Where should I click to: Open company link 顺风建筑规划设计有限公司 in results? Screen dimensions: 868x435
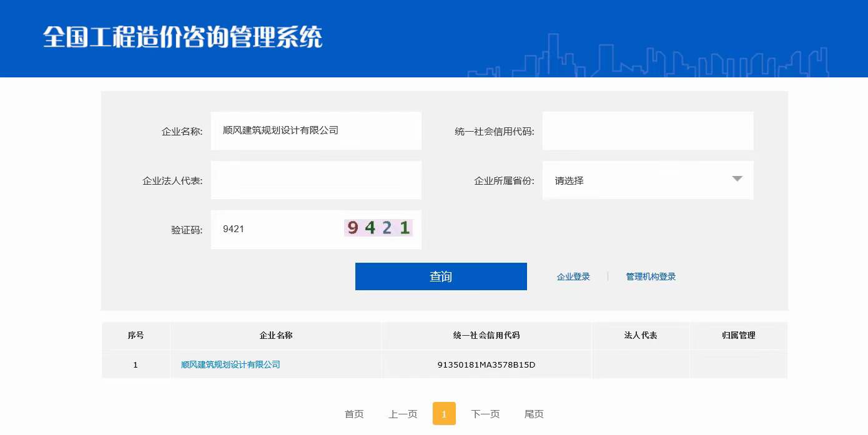(x=230, y=364)
